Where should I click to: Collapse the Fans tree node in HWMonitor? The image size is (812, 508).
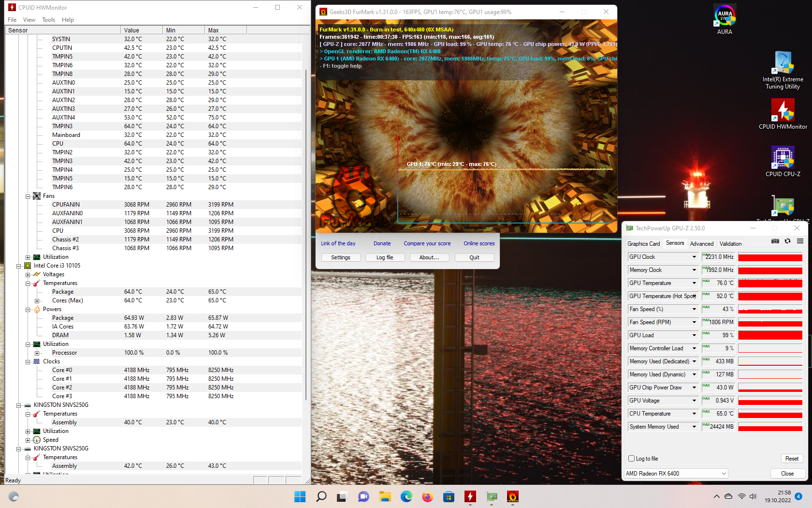click(x=28, y=195)
